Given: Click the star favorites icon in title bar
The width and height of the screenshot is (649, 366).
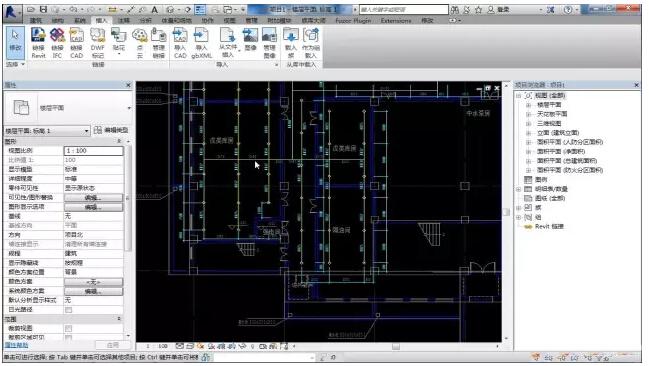Looking at the screenshot, I should 479,9.
